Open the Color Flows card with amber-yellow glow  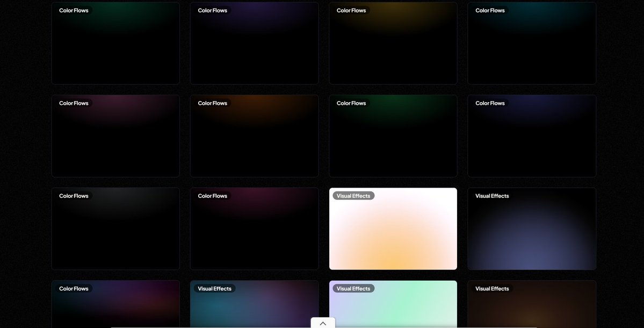click(393, 43)
